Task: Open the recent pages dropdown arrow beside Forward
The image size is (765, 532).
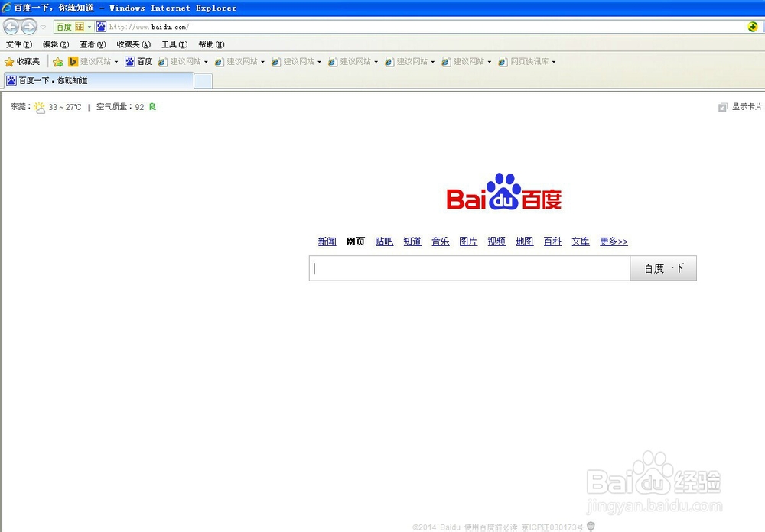Action: pos(44,27)
